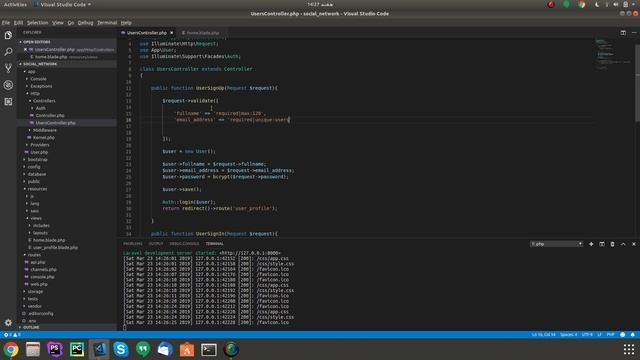This screenshot has width=640, height=360.
Task: Expand the Outline section
Action: click(x=31, y=327)
